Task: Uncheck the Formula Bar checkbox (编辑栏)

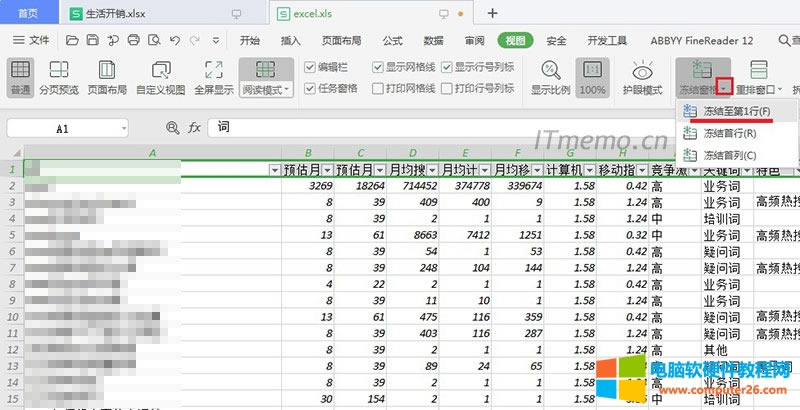Action: tap(311, 68)
